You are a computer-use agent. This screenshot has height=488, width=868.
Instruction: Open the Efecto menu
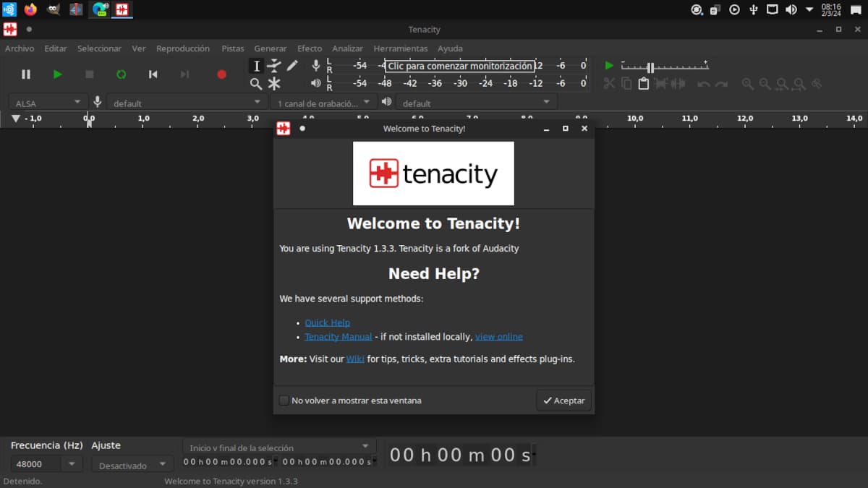pyautogui.click(x=310, y=48)
